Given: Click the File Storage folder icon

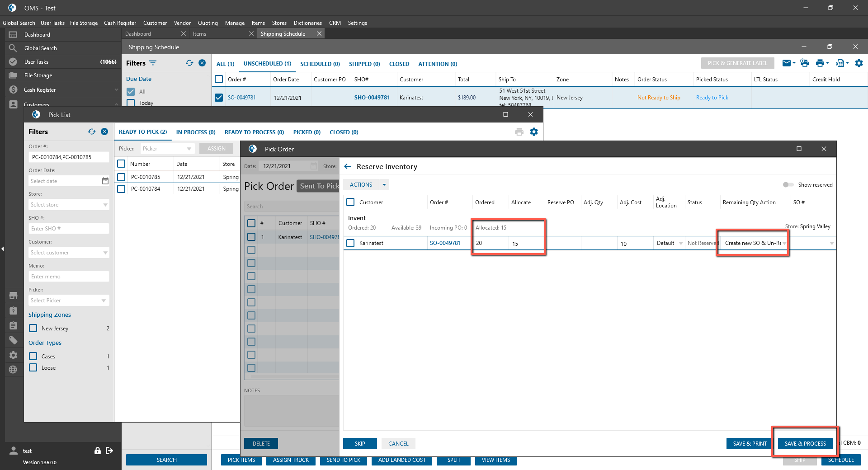Looking at the screenshot, I should (x=13, y=75).
